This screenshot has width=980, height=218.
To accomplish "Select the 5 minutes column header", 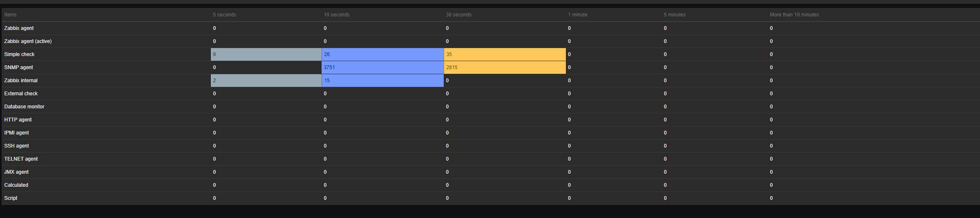I will pos(674,15).
